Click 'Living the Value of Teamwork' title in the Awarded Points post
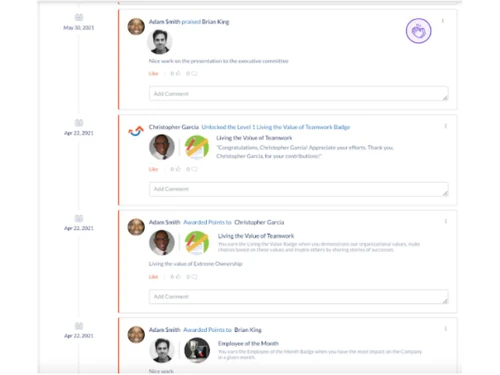Screen dimensions: 500x375 [x=256, y=236]
